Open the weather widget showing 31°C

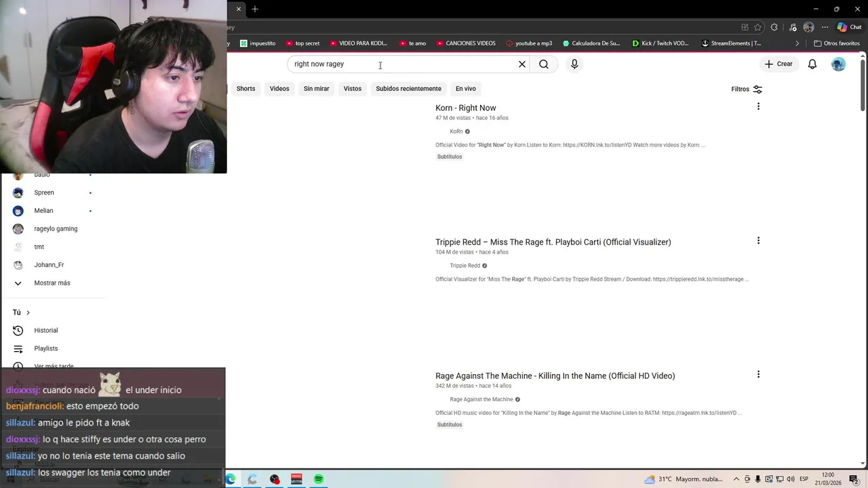(683, 479)
